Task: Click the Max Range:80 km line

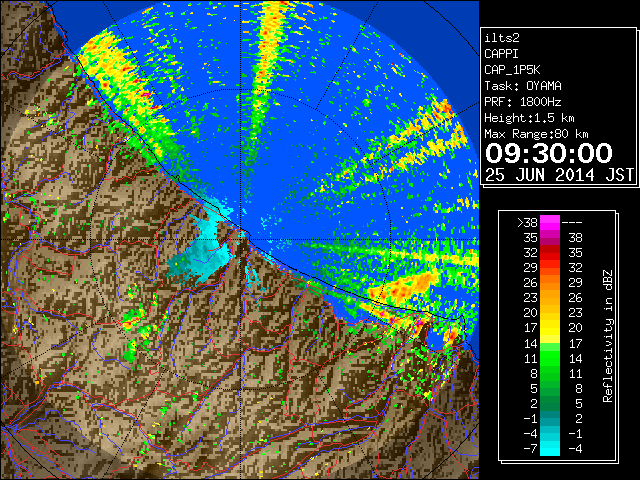Action: point(536,134)
